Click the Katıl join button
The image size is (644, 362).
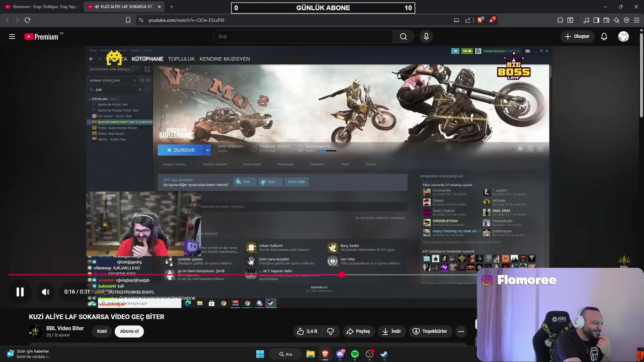[102, 331]
